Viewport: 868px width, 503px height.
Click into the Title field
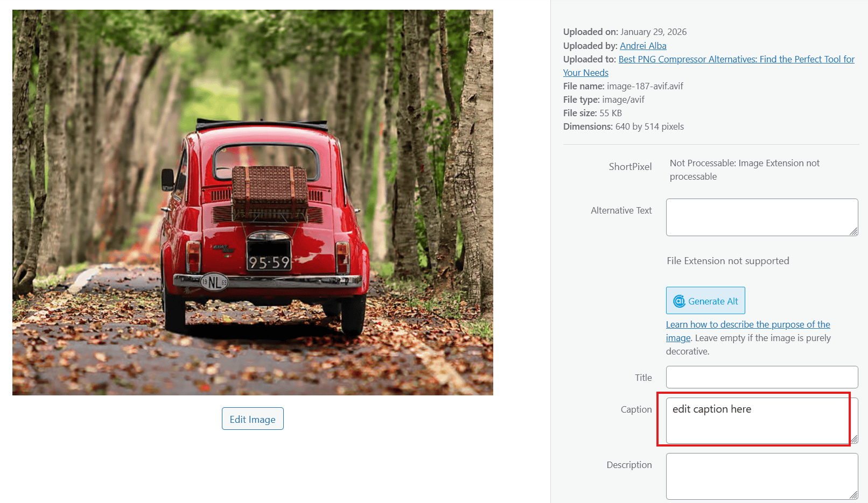[761, 377]
